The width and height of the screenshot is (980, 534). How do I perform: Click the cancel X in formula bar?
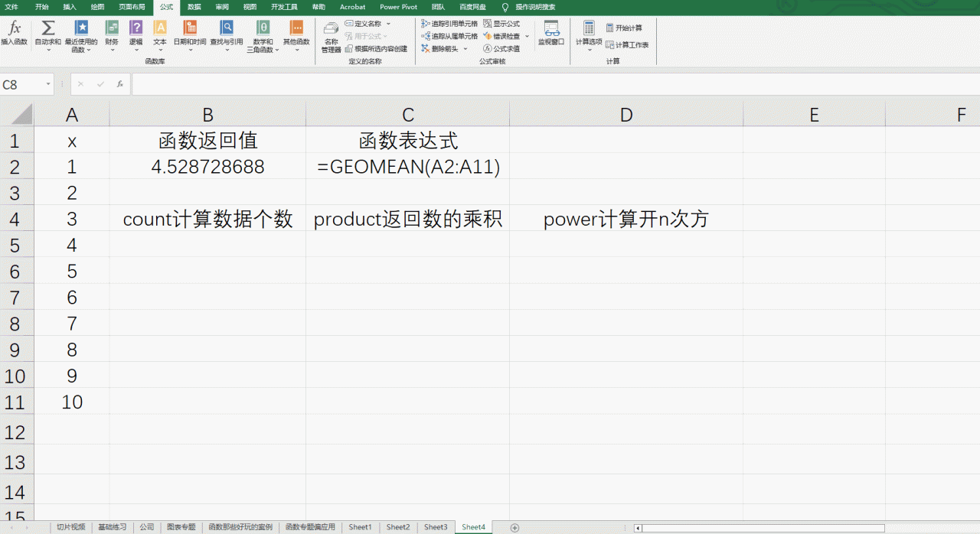pos(80,84)
